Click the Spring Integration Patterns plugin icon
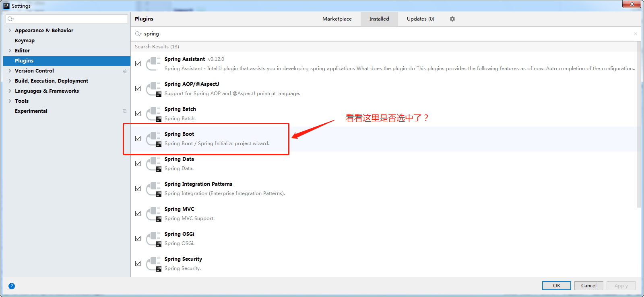Screen dimensions: 644x297 [x=153, y=189]
